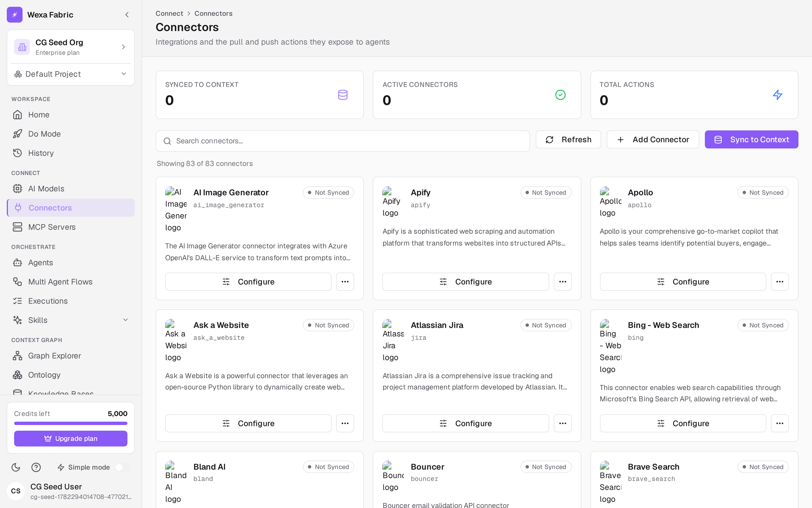Open more options for Apollo
The height and width of the screenshot is (508, 812).
[780, 282]
